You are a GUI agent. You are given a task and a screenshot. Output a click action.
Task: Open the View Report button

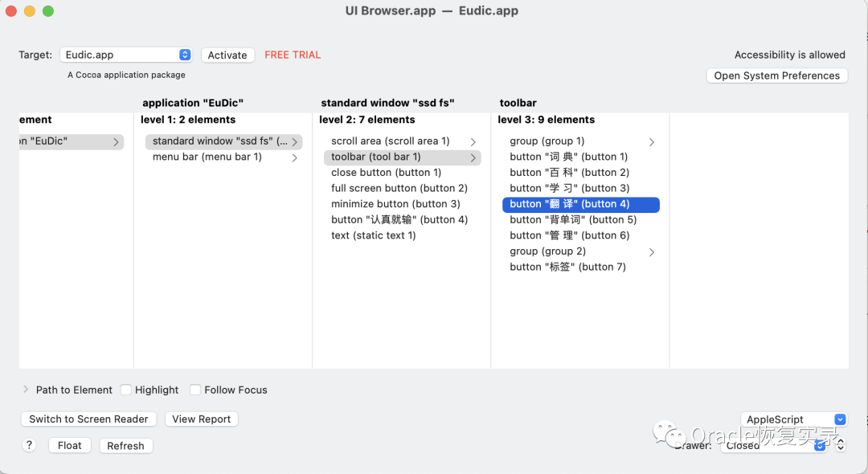point(202,419)
